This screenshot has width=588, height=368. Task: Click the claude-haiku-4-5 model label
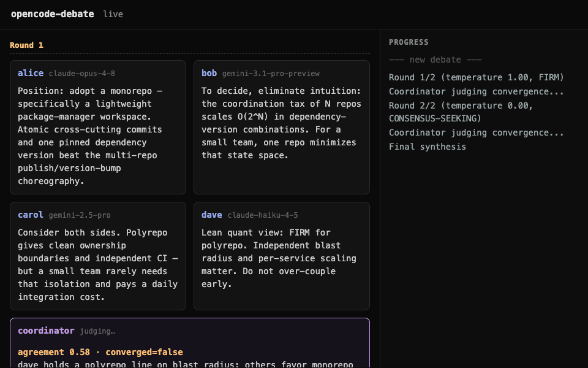click(x=263, y=215)
